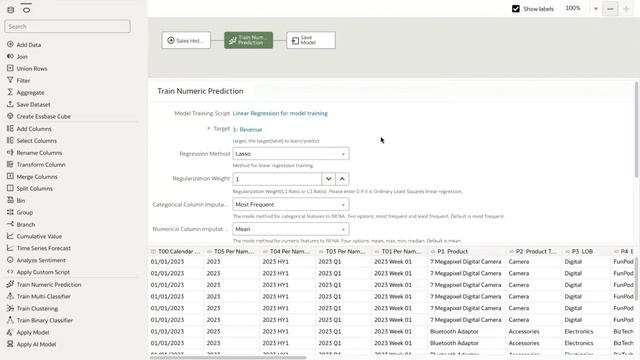
Task: Select the Bin step icon
Action: click(10, 200)
